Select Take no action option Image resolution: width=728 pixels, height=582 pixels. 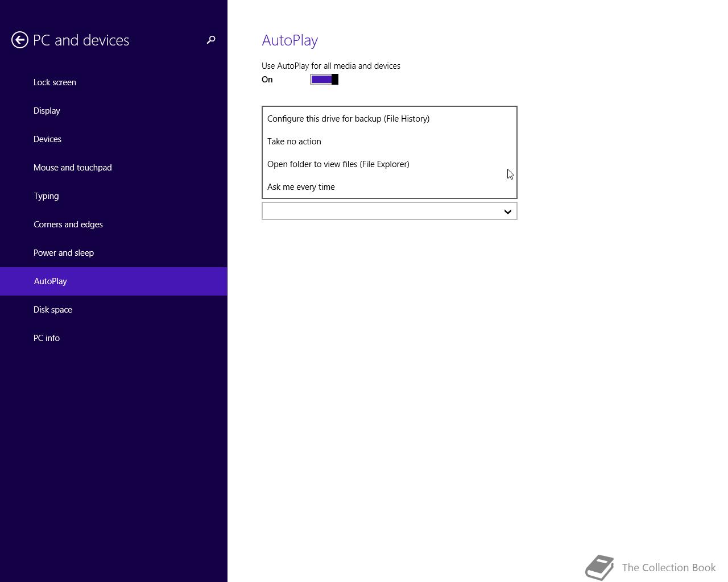tap(389, 142)
